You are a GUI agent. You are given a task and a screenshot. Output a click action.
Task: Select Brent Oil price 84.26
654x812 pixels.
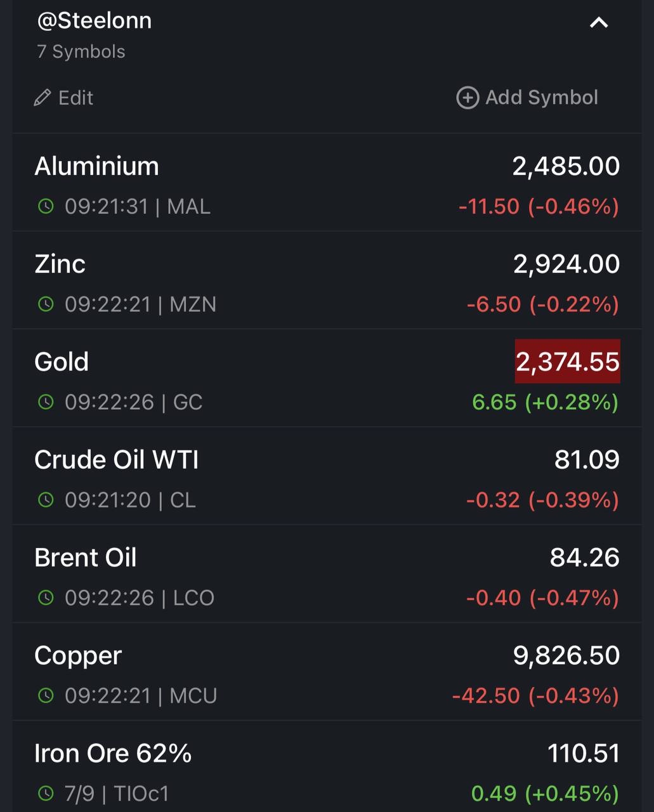click(x=584, y=558)
